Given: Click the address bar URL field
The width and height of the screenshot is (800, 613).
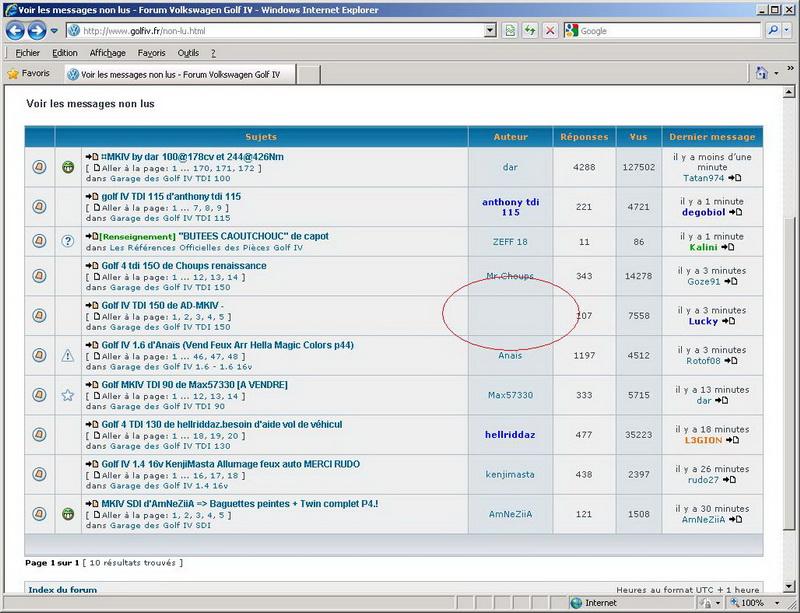Looking at the screenshot, I should (276, 31).
